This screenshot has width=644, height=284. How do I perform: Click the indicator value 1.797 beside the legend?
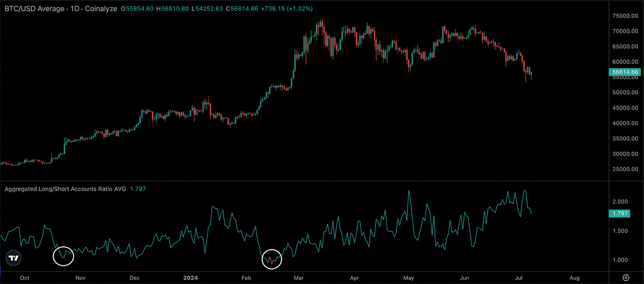tap(138, 189)
